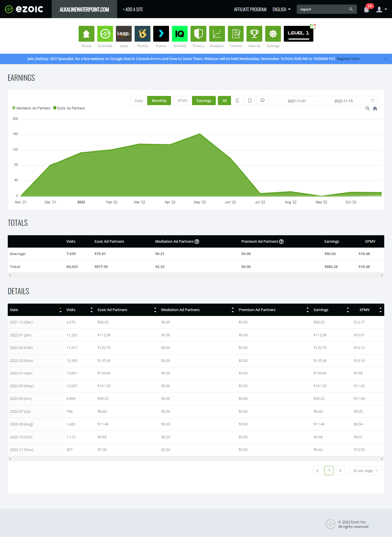The image size is (392, 538).
Task: Click the chart zoom magnifier icon
Action: pos(368,108)
